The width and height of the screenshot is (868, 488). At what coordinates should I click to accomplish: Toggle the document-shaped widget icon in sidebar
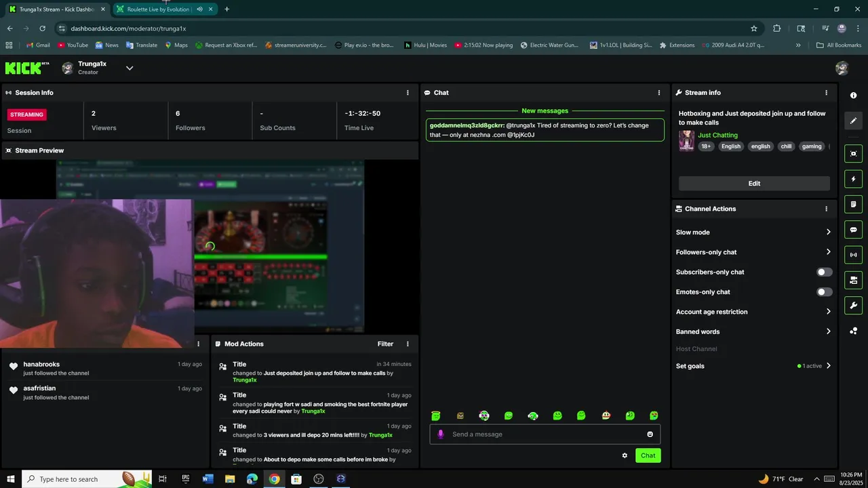[x=853, y=204]
